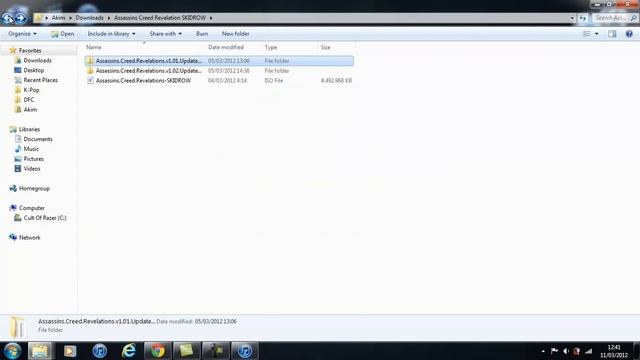Launch Internet Explorer from the taskbar
This screenshot has width=640, height=360.
pos(129,351)
